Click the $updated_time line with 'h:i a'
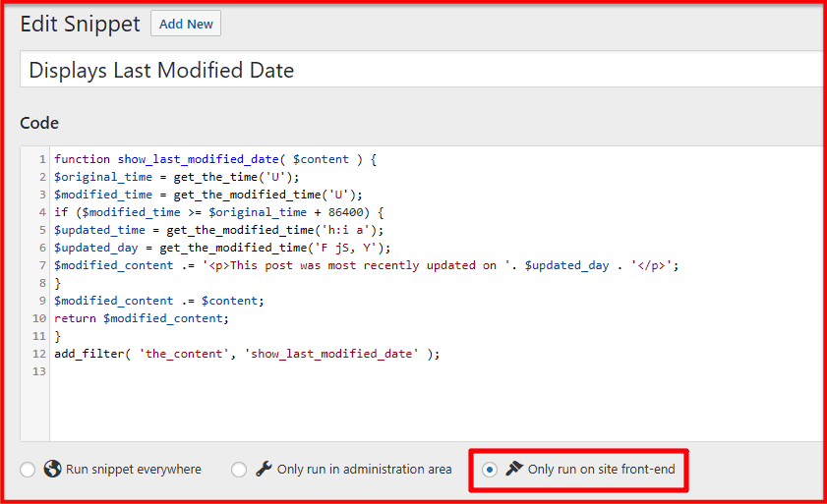This screenshot has height=504, width=827. tap(219, 230)
